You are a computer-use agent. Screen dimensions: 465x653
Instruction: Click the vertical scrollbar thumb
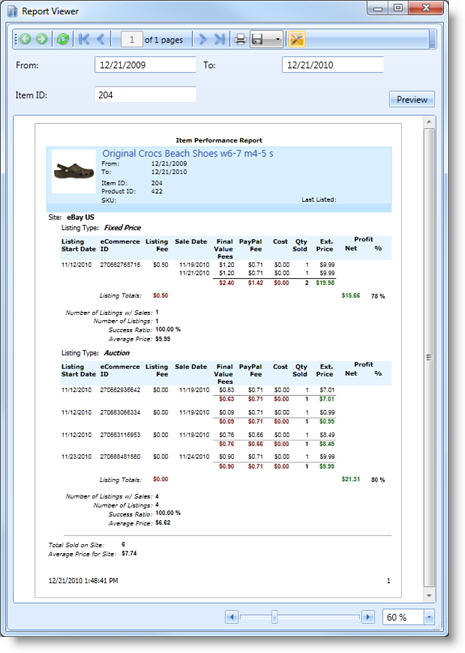point(429,357)
